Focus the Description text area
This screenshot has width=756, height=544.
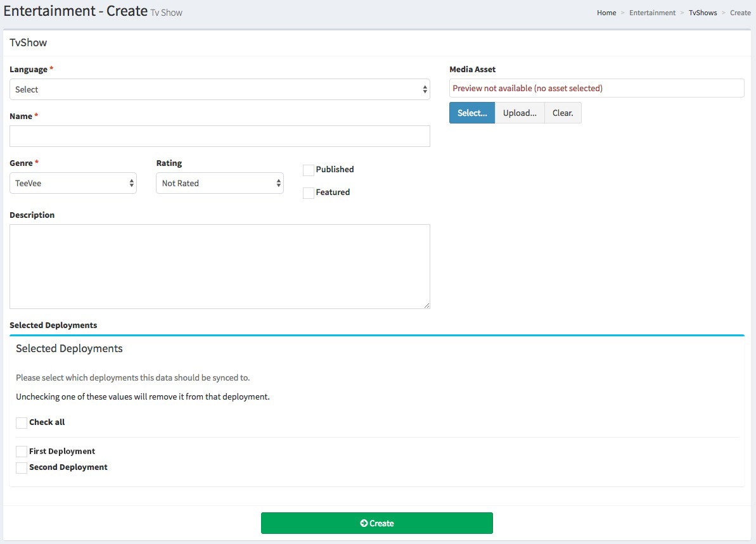click(219, 266)
